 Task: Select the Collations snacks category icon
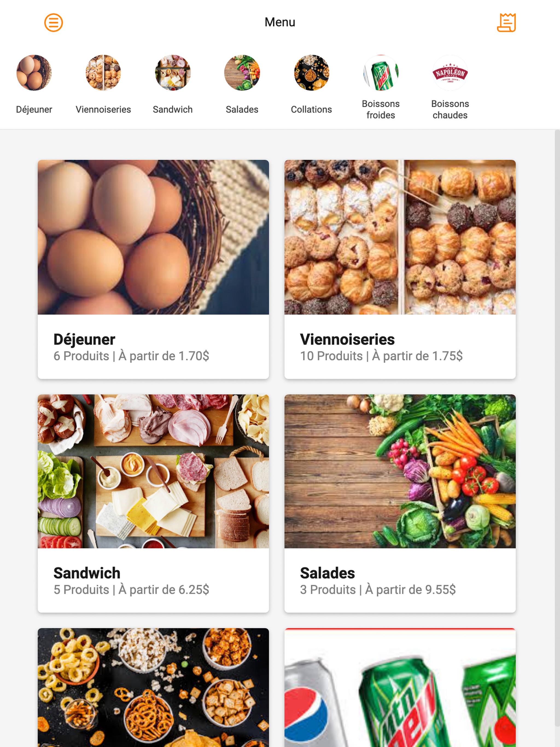[x=311, y=73]
